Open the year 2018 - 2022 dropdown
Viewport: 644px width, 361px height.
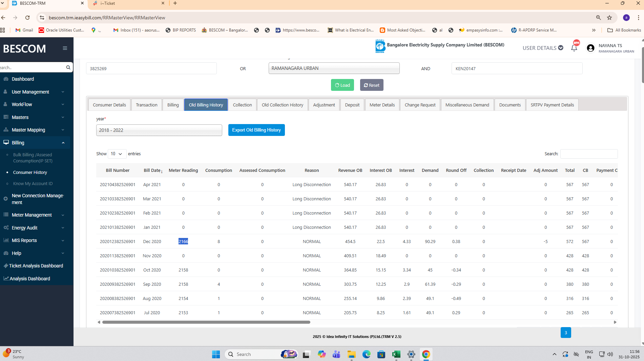tap(159, 130)
